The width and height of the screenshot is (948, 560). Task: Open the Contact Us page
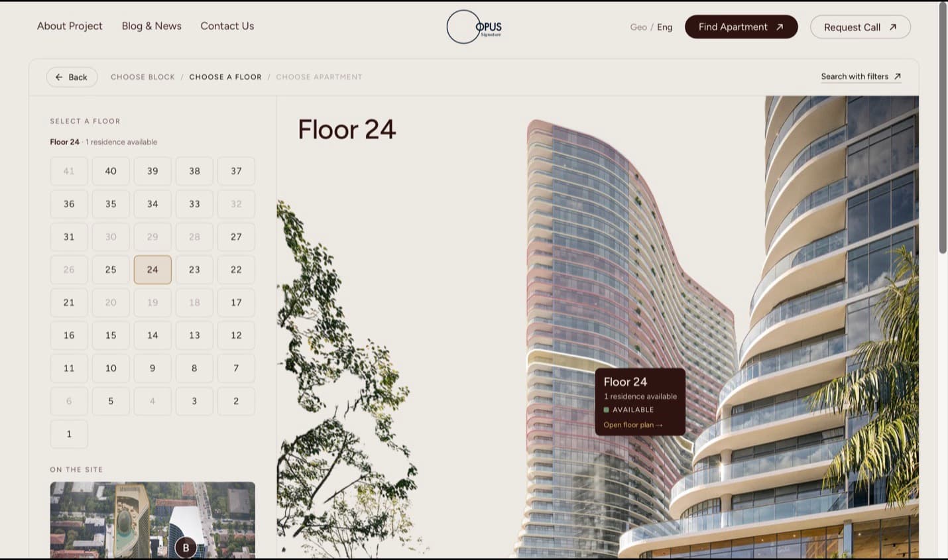tap(227, 26)
